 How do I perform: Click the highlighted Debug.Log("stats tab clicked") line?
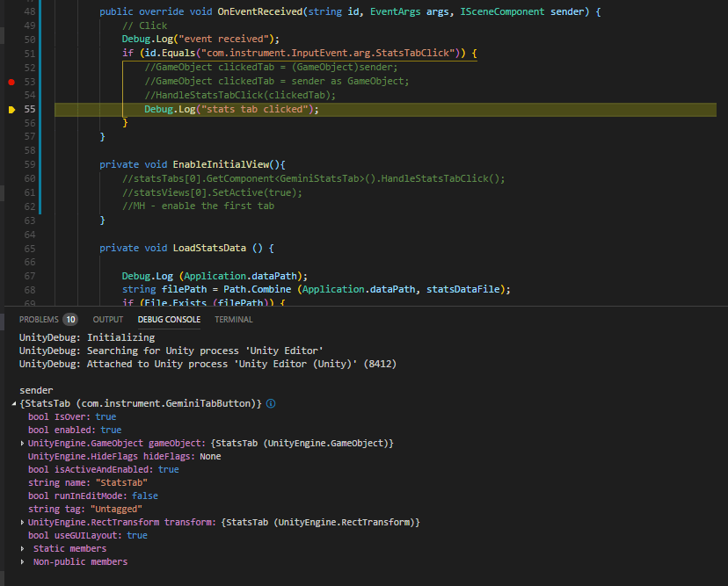point(385,110)
